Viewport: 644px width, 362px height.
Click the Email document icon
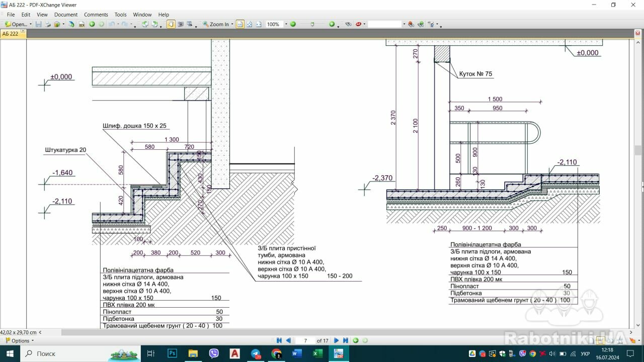[57, 24]
